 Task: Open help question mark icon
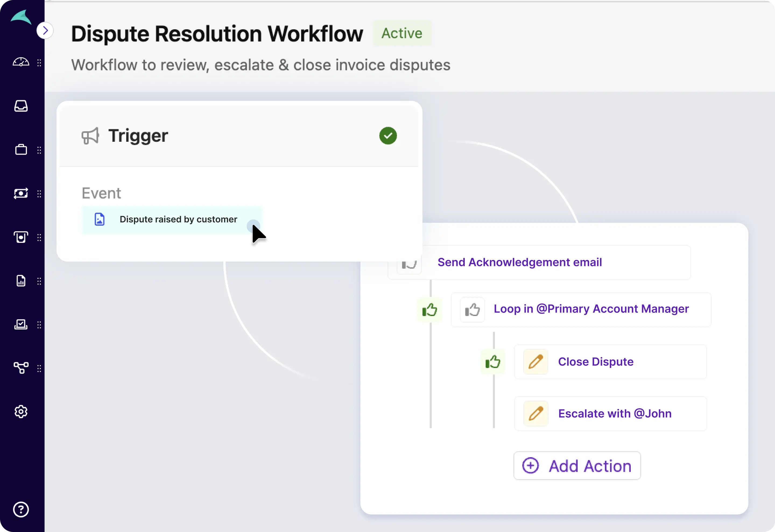[x=21, y=509]
